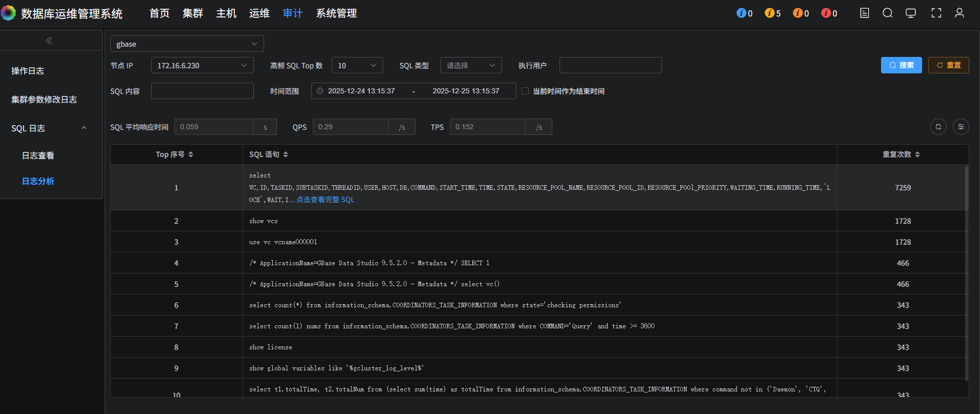Go to 首页 in top navigation

pos(159,13)
